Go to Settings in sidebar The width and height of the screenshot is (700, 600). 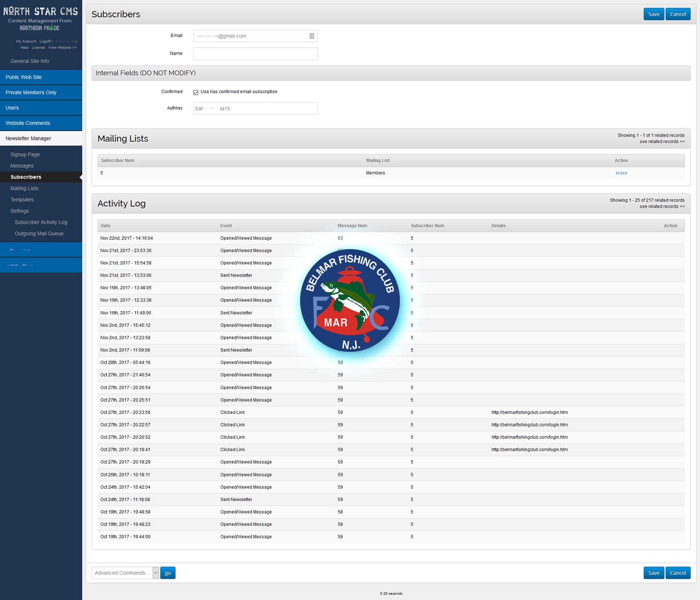20,211
